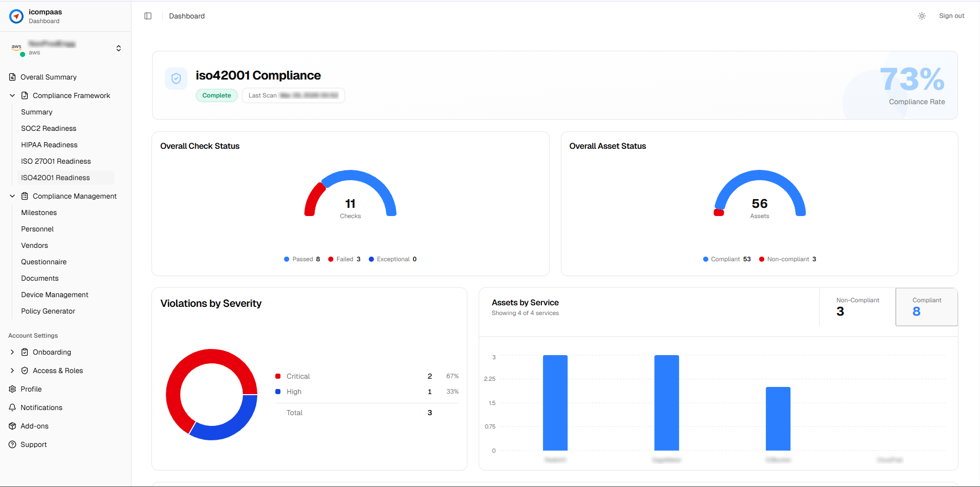The height and width of the screenshot is (487, 980).
Task: Click the Overall Summary document icon
Action: click(12, 77)
